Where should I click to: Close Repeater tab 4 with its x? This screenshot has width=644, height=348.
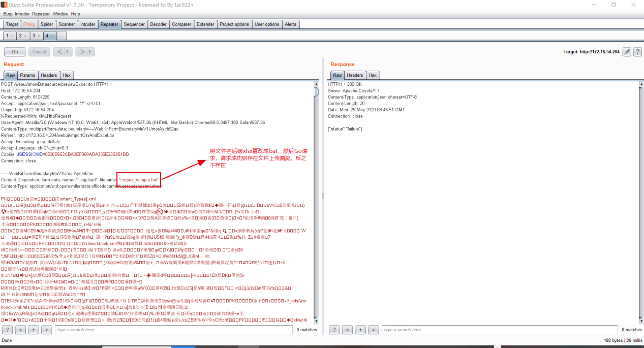tap(52, 36)
